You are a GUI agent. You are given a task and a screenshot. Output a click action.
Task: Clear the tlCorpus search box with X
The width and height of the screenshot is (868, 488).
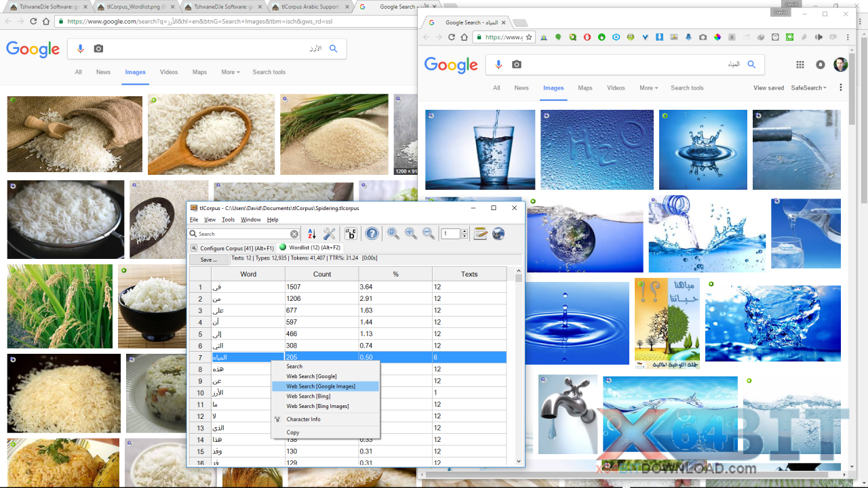294,234
